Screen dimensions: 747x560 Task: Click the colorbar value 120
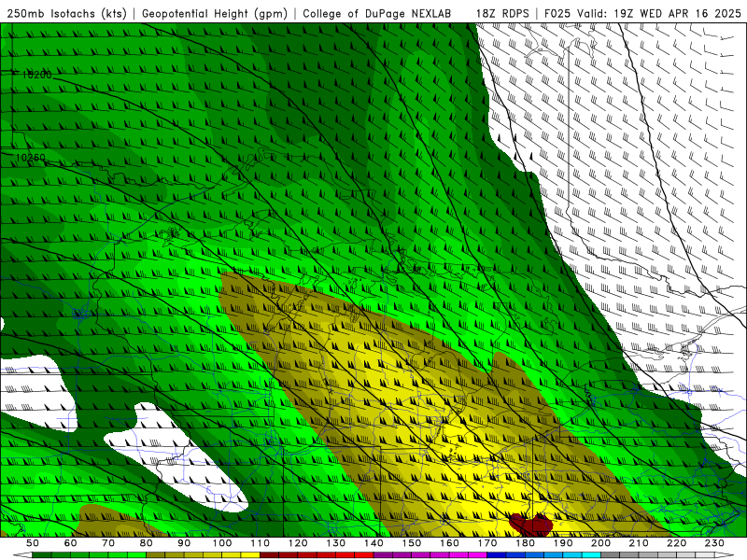[298, 543]
